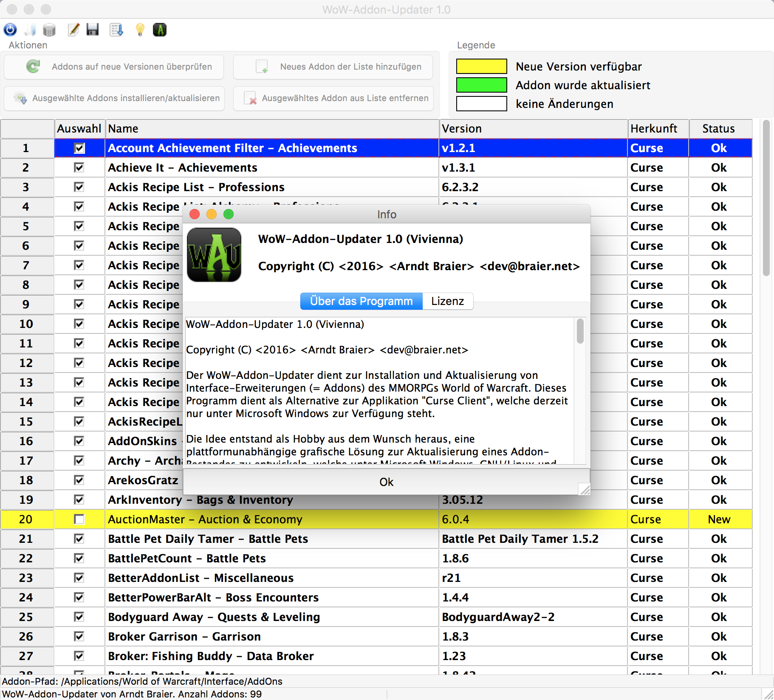Toggle the Achieve It checkbox
The height and width of the screenshot is (700, 774).
(79, 168)
